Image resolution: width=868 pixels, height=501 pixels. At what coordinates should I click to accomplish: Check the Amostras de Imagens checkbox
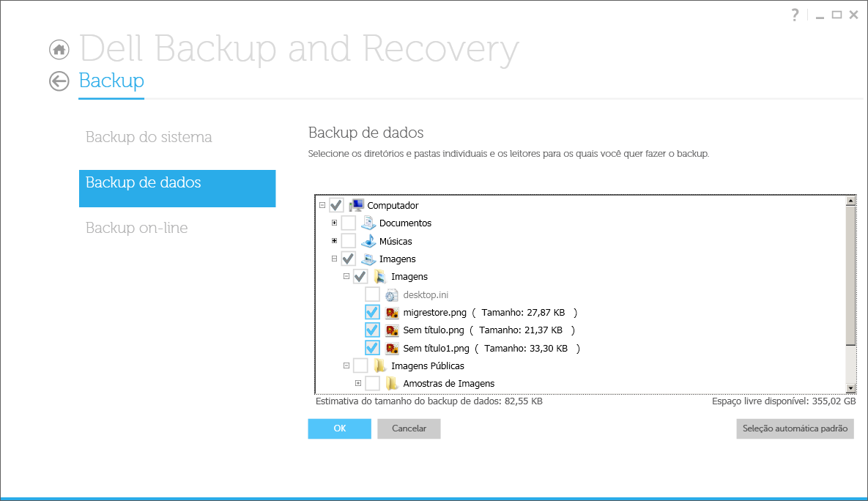(372, 384)
